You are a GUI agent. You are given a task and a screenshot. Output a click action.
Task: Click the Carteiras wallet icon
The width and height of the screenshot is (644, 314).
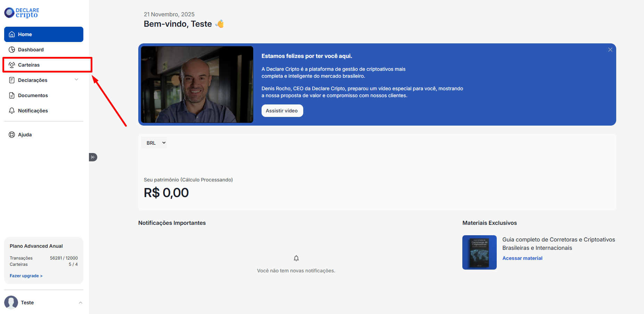12,65
